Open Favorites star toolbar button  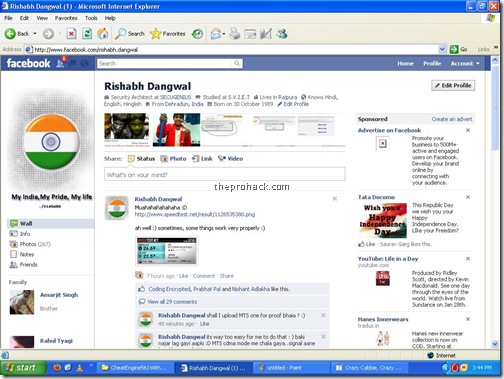point(167,33)
